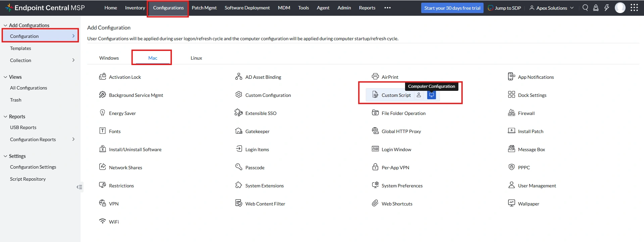
Task: Open the Home menu
Action: [111, 8]
